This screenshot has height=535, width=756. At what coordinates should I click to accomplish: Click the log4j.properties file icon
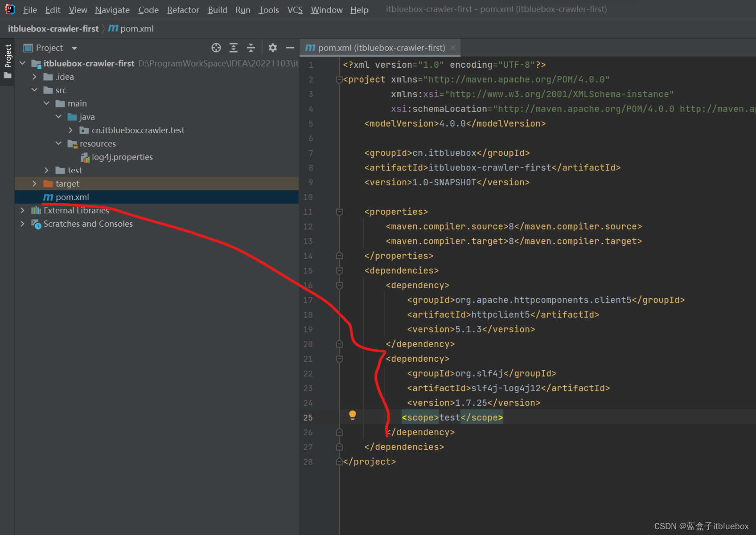pos(85,157)
